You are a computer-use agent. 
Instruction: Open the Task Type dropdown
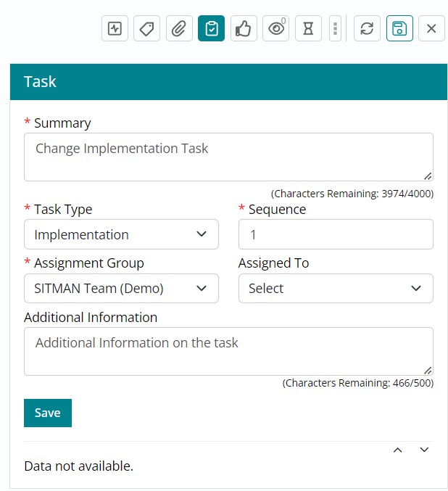tap(121, 234)
